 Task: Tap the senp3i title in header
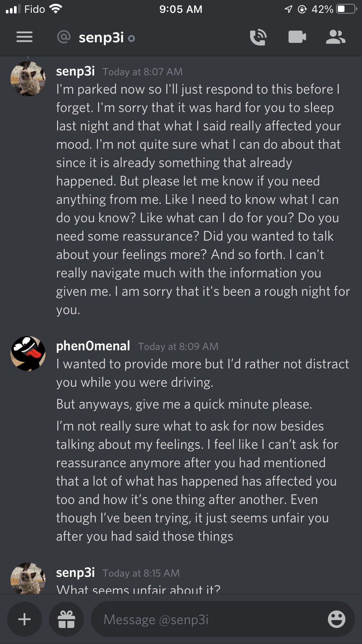point(101,38)
